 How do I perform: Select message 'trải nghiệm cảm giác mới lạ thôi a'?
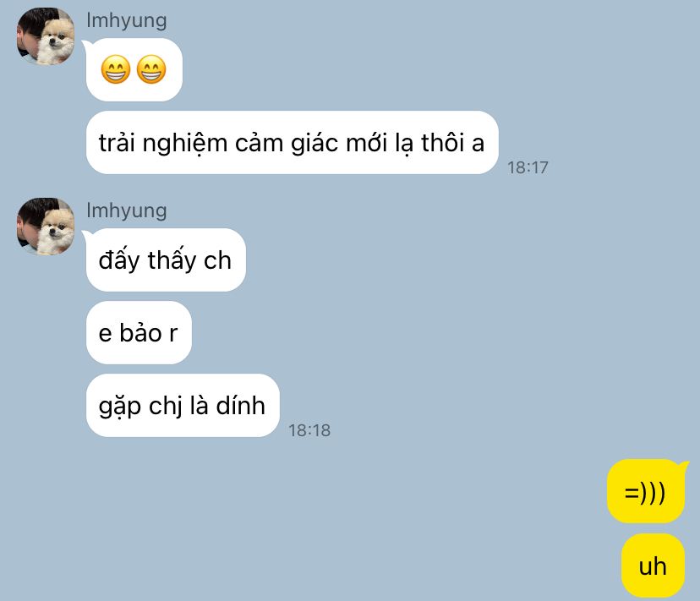[292, 143]
